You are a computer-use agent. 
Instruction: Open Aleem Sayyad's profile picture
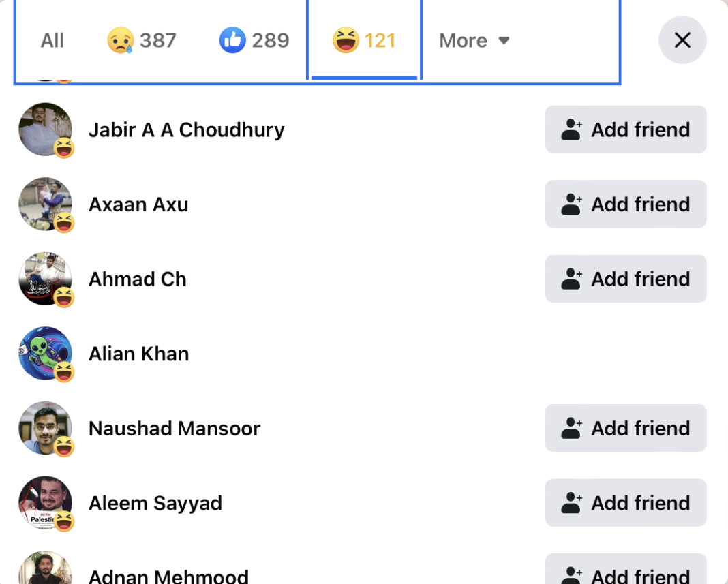tap(45, 503)
